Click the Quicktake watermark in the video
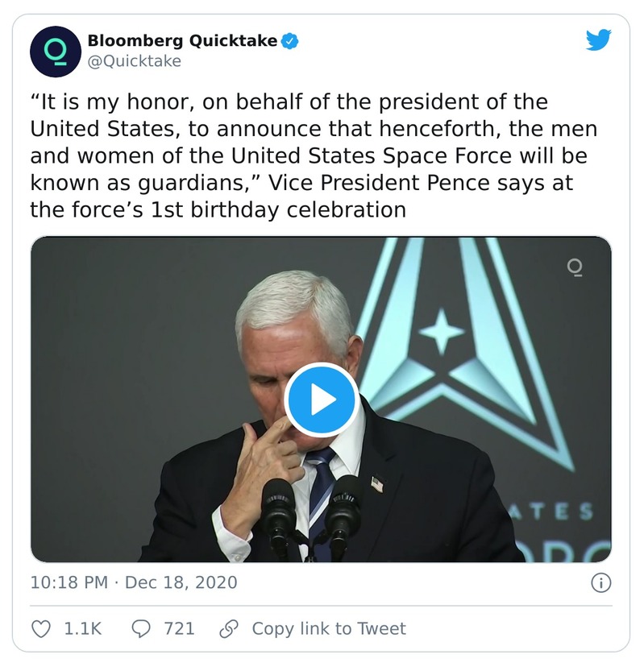This screenshot has height=671, width=644. tap(575, 267)
